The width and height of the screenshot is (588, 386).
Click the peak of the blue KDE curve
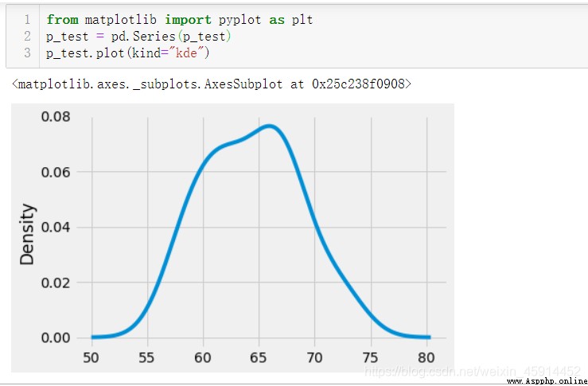click(270, 127)
